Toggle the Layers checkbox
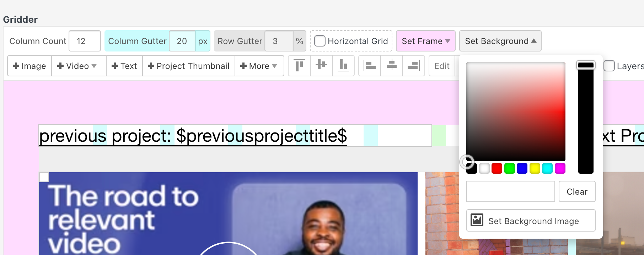Screen dimensions: 644x255 click(x=609, y=66)
